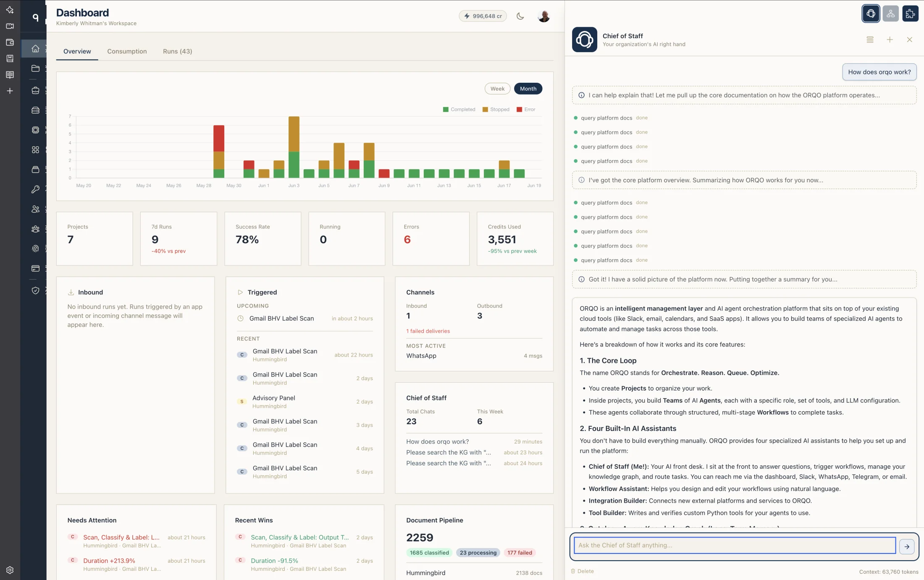Open the storage box icon in the sidebar
This screenshot has width=924, height=580.
35,169
